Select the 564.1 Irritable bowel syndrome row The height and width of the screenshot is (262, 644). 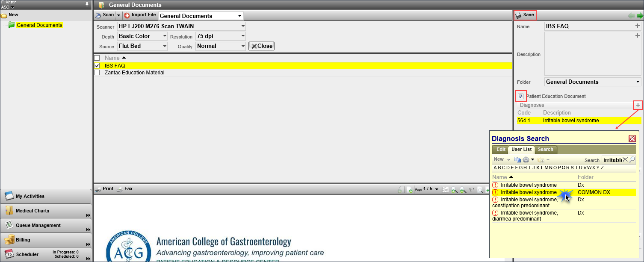(579, 121)
